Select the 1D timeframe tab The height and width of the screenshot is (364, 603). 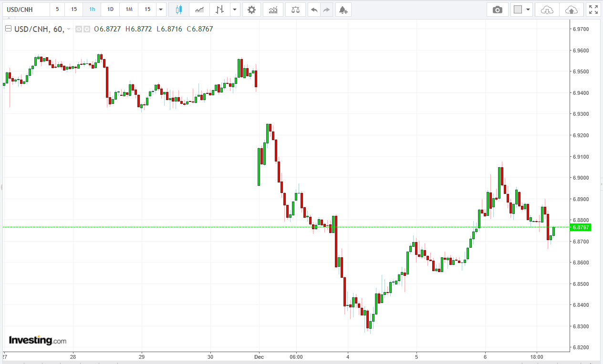pyautogui.click(x=110, y=10)
